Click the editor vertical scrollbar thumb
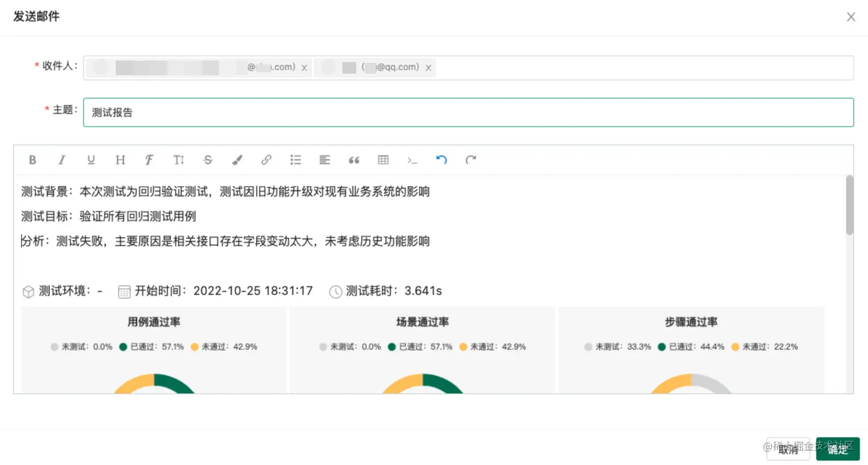This screenshot has width=868, height=465. pyautogui.click(x=850, y=205)
